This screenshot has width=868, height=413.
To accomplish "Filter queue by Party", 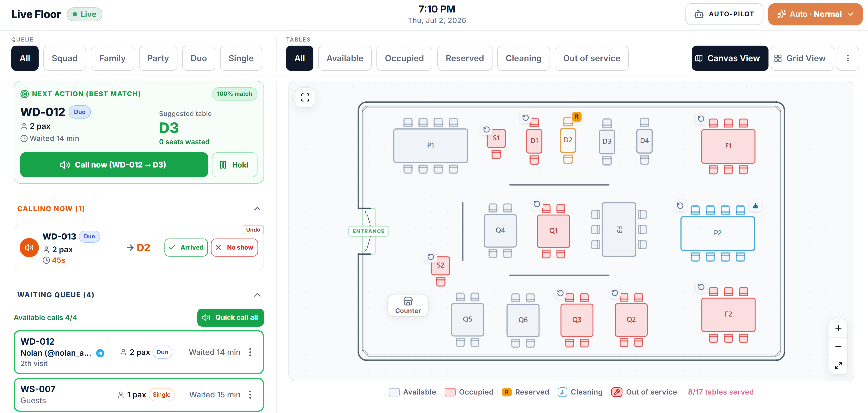I will tap(158, 58).
